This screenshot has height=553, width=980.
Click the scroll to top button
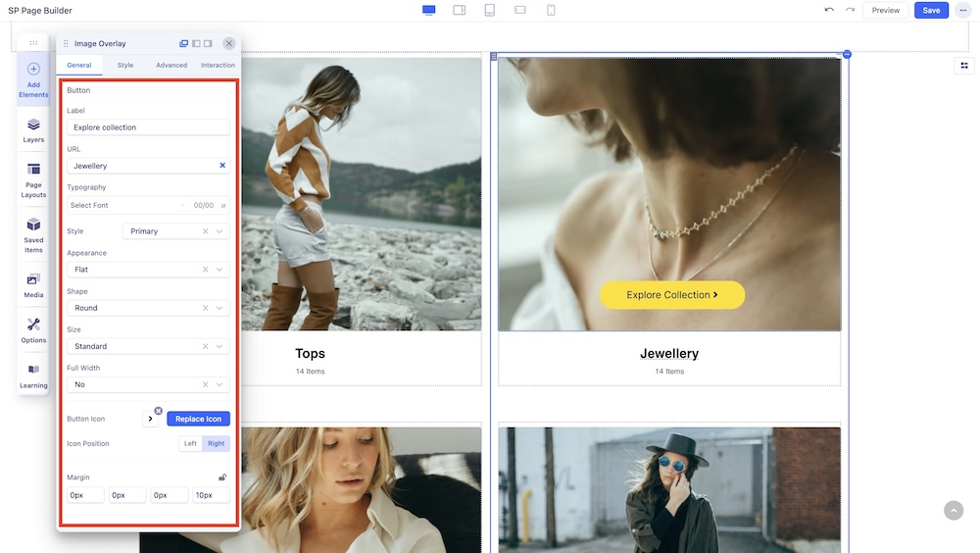click(954, 511)
